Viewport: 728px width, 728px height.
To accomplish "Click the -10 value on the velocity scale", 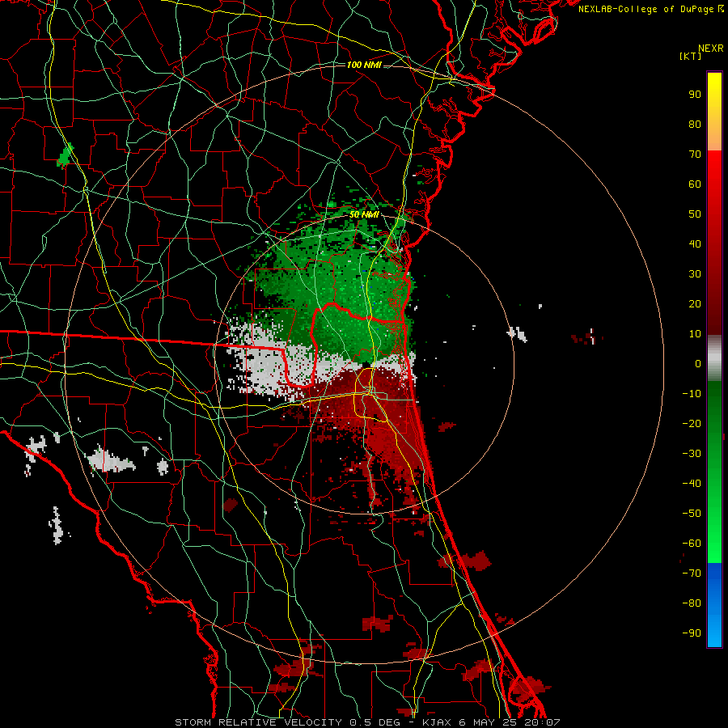I will pos(692,394).
